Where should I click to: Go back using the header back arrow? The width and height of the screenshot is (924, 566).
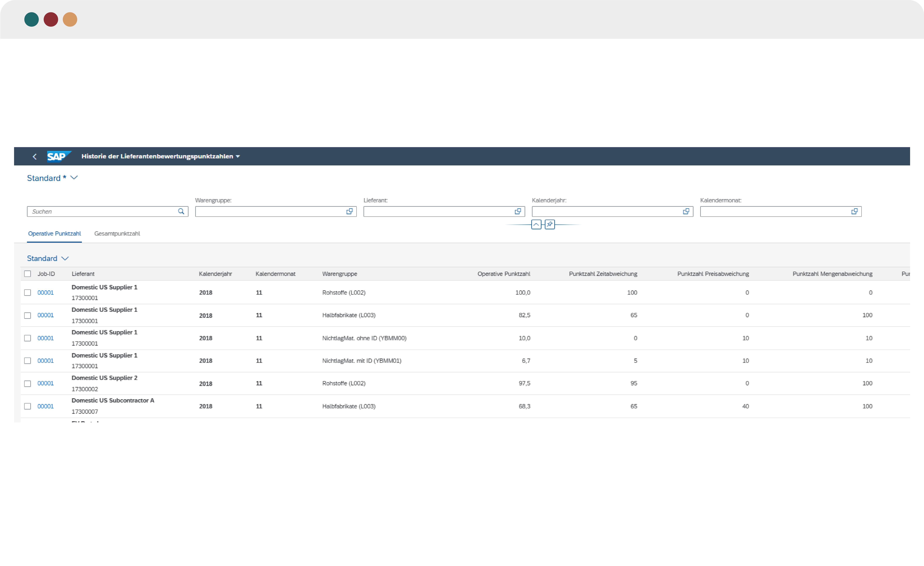(x=35, y=156)
